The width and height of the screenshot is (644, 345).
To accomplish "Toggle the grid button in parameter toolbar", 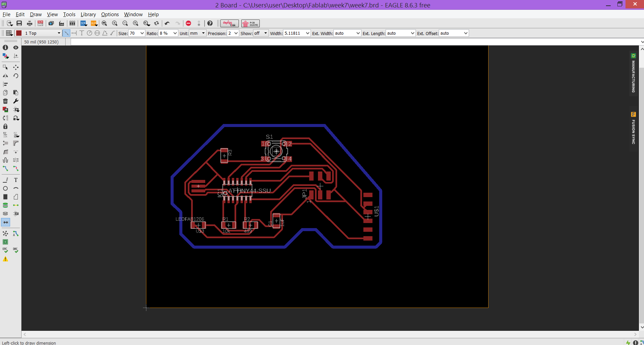I will (x=9, y=33).
